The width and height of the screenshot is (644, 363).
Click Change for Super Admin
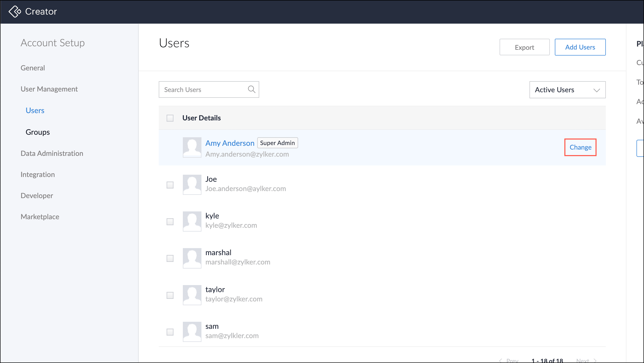coord(580,147)
